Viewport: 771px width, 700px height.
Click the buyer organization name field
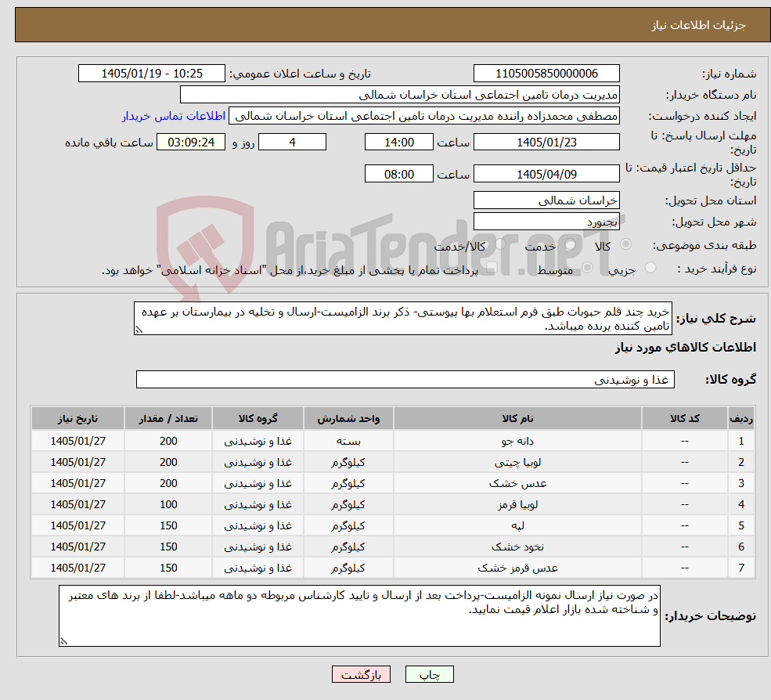[x=400, y=95]
